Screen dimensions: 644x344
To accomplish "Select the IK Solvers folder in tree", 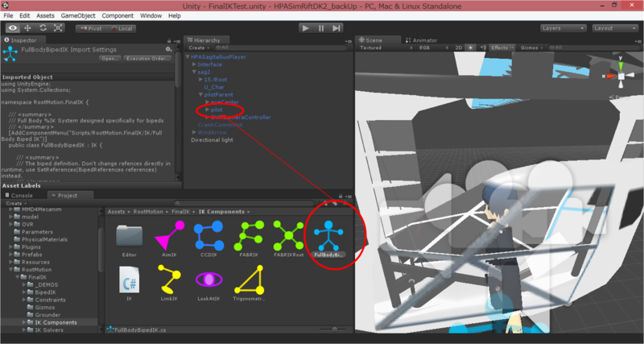I will pyautogui.click(x=49, y=330).
